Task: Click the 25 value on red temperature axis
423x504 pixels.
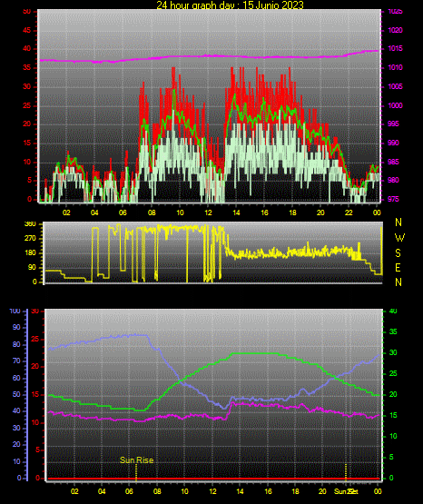Action: [34, 339]
